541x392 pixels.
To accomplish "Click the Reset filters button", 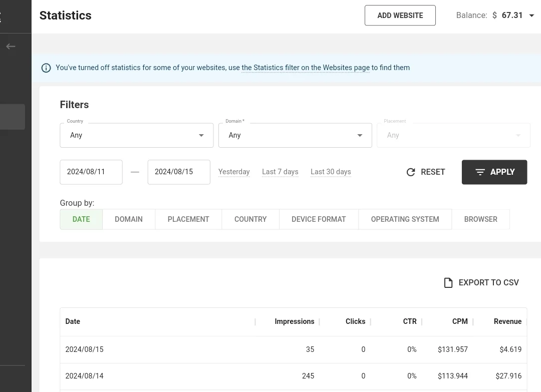I will click(x=426, y=172).
